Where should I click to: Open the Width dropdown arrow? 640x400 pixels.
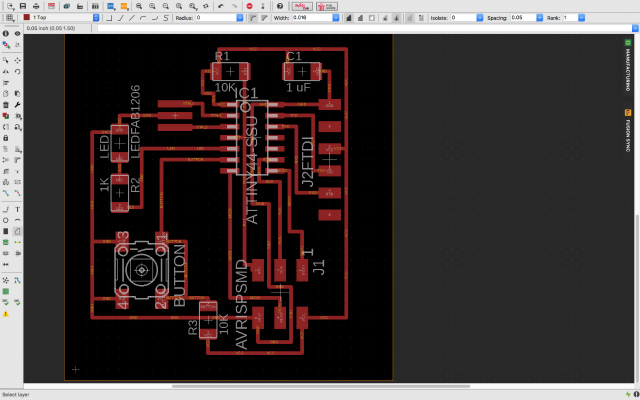pos(336,18)
